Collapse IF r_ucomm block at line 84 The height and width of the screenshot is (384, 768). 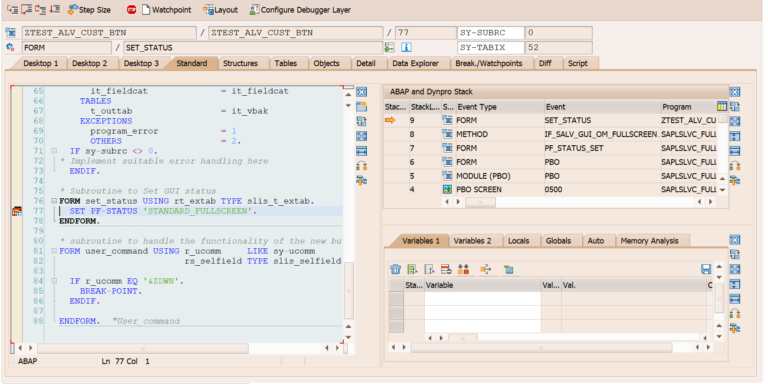[x=54, y=281]
